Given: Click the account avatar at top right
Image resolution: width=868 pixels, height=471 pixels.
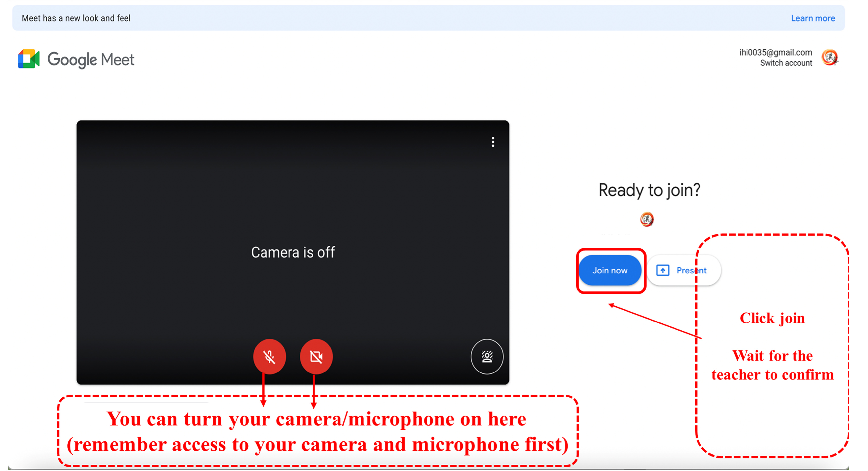Looking at the screenshot, I should pyautogui.click(x=830, y=57).
